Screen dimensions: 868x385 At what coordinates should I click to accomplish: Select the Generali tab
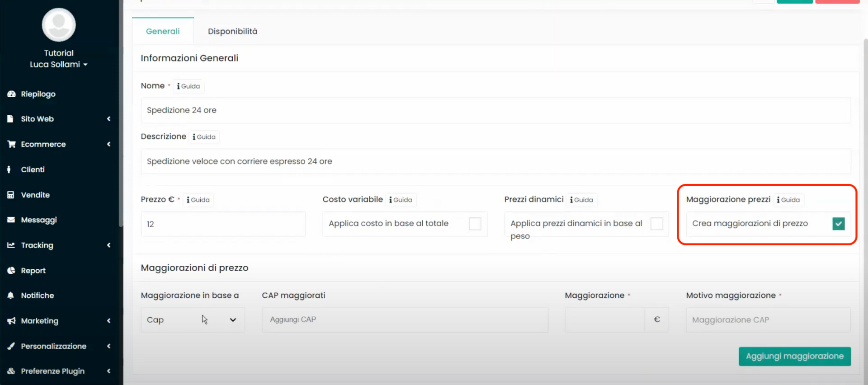[163, 31]
